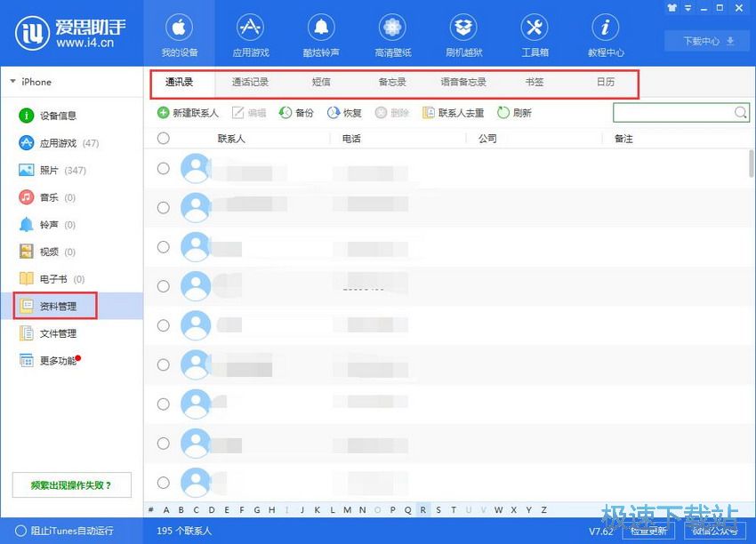
Task: Open 应用游戏 top navigation icon
Action: point(250,28)
